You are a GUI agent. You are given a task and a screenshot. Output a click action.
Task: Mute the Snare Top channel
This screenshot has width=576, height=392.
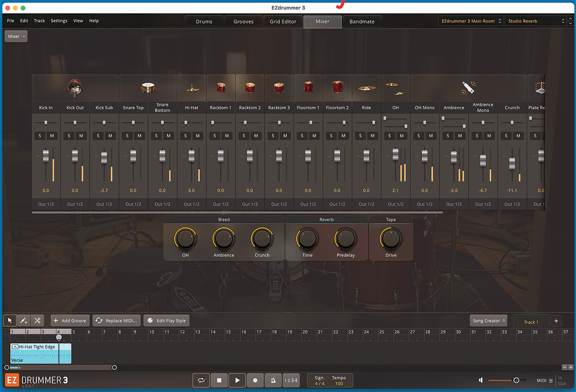139,136
